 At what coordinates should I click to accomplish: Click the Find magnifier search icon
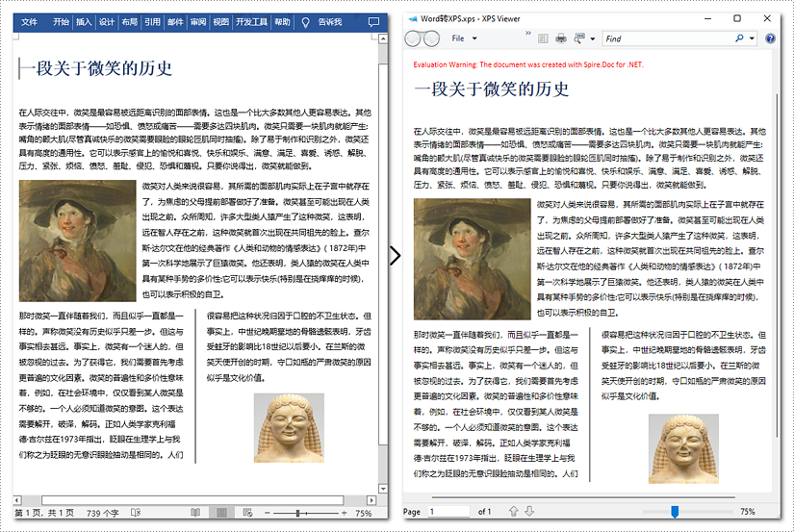(739, 38)
